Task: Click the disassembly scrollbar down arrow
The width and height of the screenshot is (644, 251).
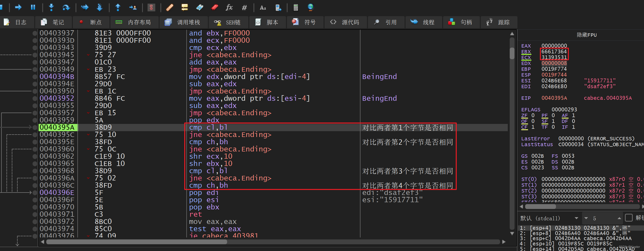Action: pyautogui.click(x=512, y=233)
